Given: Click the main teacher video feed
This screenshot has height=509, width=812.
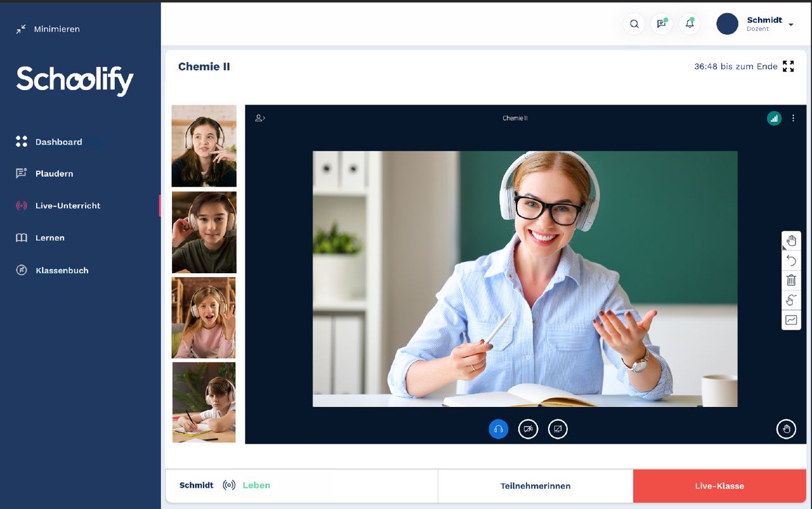Looking at the screenshot, I should click(525, 278).
